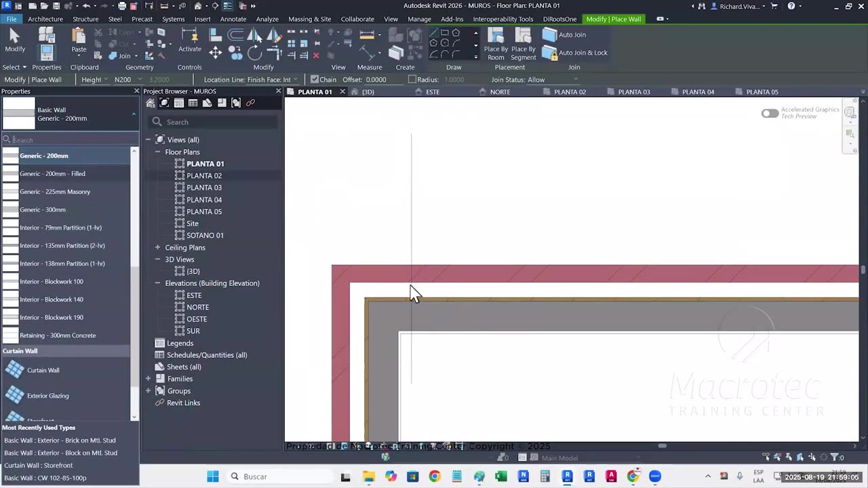Open the Structure ribbon tab

click(85, 19)
